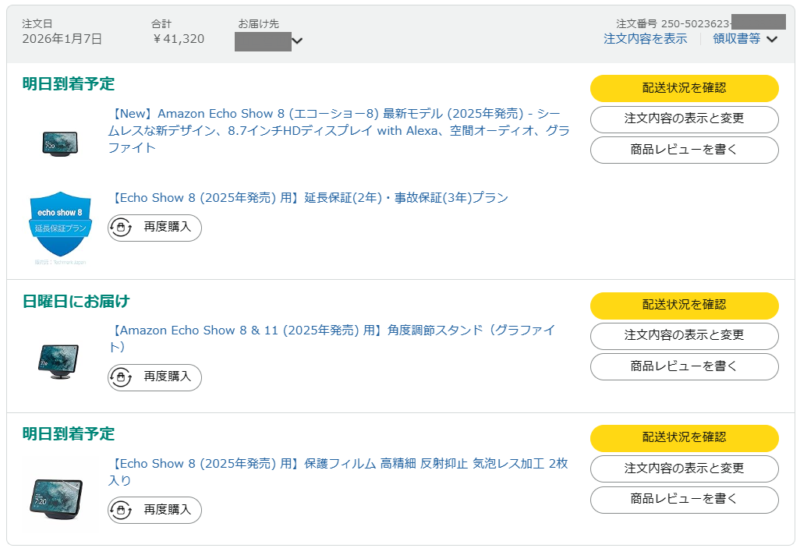Open 注文内容の表示と変更 for the protective film

coord(684,469)
